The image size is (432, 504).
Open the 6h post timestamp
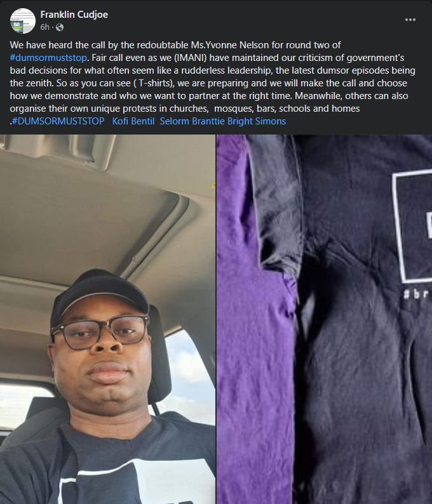click(x=44, y=27)
